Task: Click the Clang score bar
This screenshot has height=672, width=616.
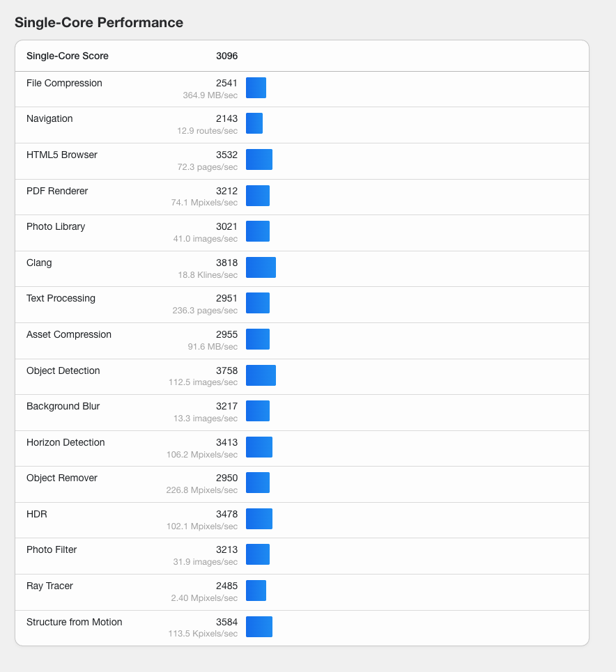Action: point(261,267)
